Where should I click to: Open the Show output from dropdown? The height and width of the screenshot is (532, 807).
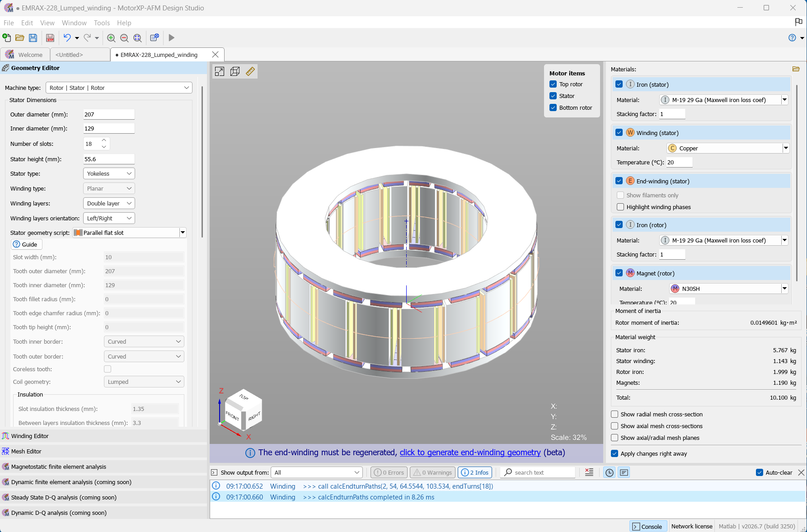click(x=317, y=472)
